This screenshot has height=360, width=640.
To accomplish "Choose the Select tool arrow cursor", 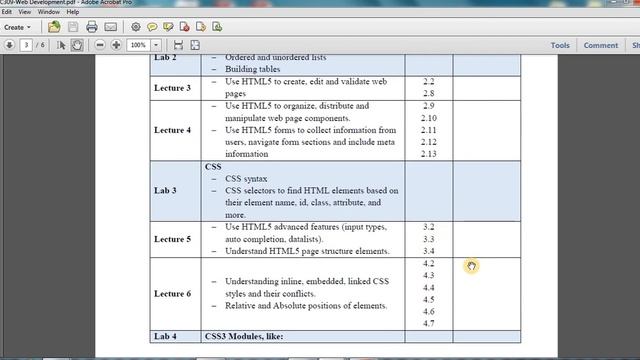I will 61,45.
